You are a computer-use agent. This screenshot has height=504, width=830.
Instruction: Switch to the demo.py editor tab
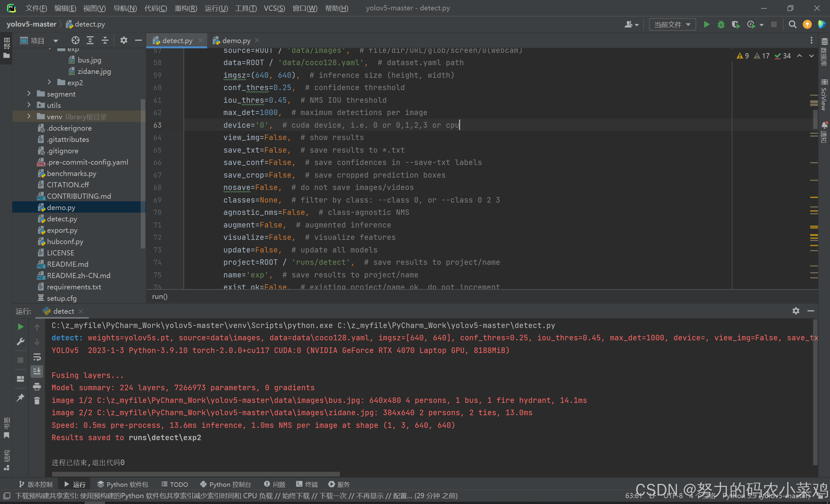point(236,41)
